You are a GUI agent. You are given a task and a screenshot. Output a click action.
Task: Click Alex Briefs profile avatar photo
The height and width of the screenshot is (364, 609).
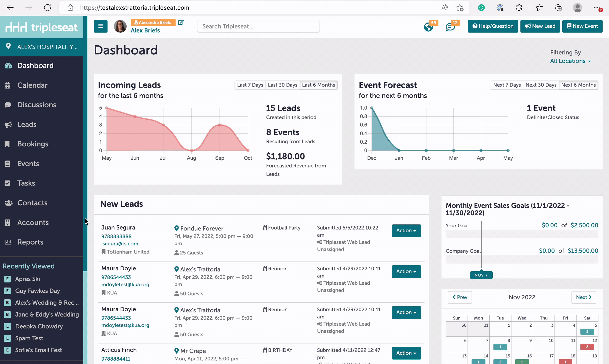pos(120,26)
